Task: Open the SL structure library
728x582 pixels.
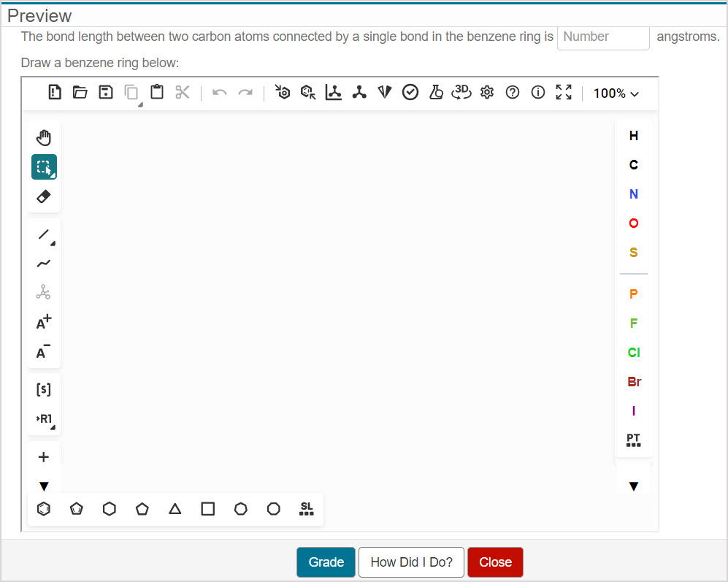Action: (x=307, y=509)
